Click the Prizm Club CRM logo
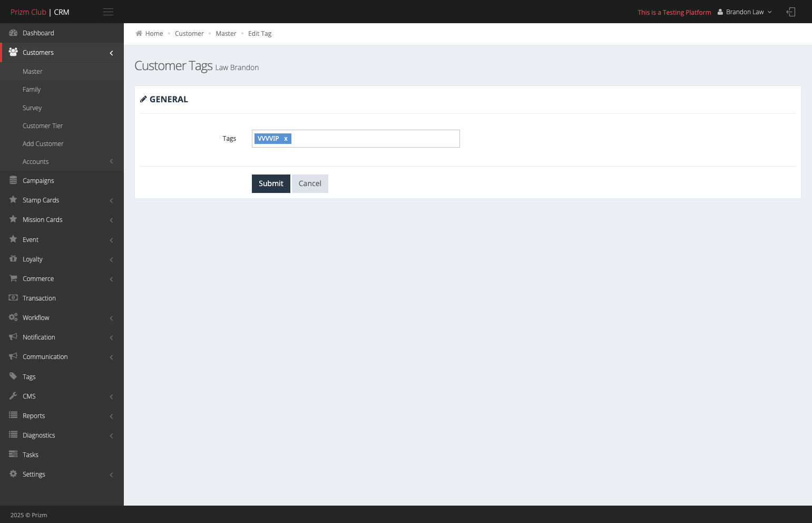 coord(40,12)
